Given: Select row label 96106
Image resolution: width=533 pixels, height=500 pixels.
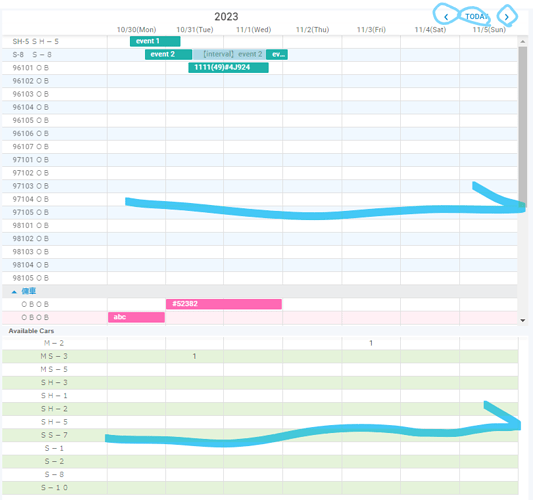Looking at the screenshot, I should [x=31, y=134].
